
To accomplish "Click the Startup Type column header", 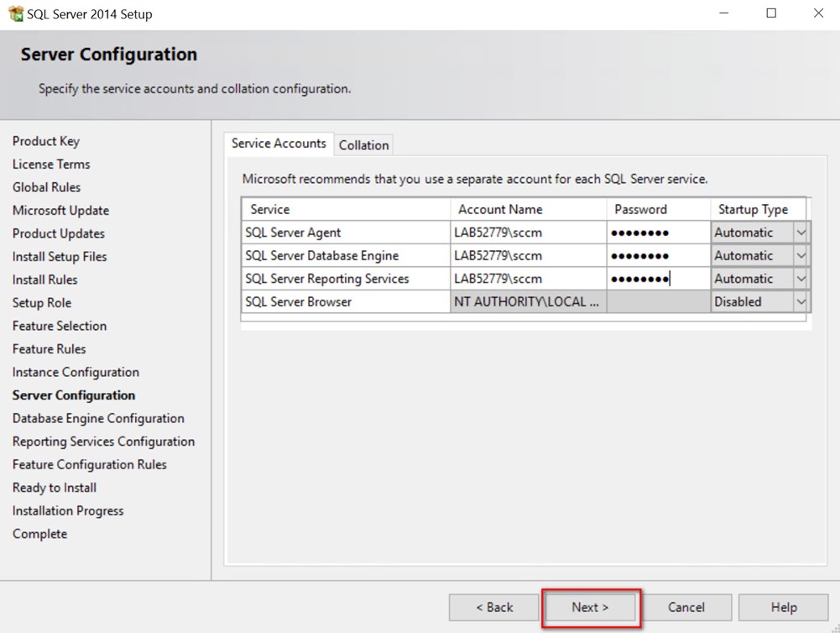I will (x=758, y=209).
